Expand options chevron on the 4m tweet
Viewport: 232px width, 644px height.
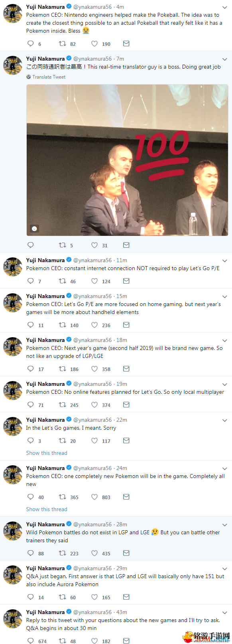pos(224,7)
